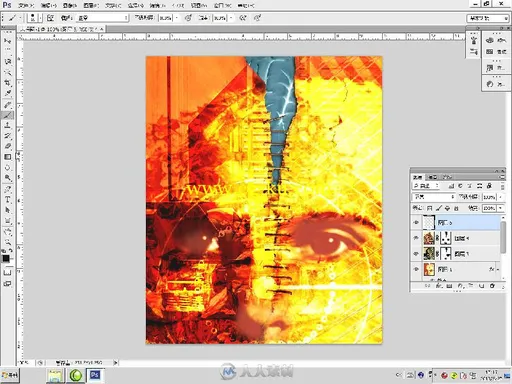Image resolution: width=512 pixels, height=384 pixels.
Task: Select the Zoom tool in toolbox
Action: [x=8, y=242]
